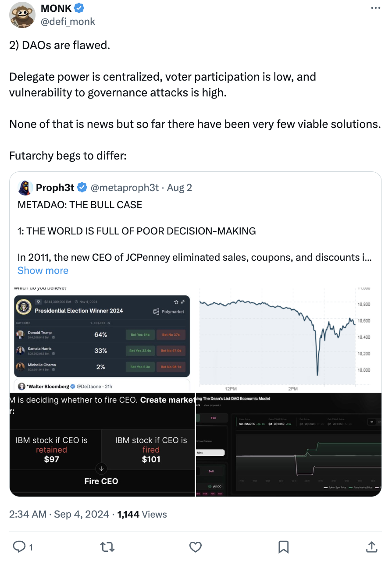Open the share tweet icon
Viewport: 392px width, 561px height.
point(371,547)
